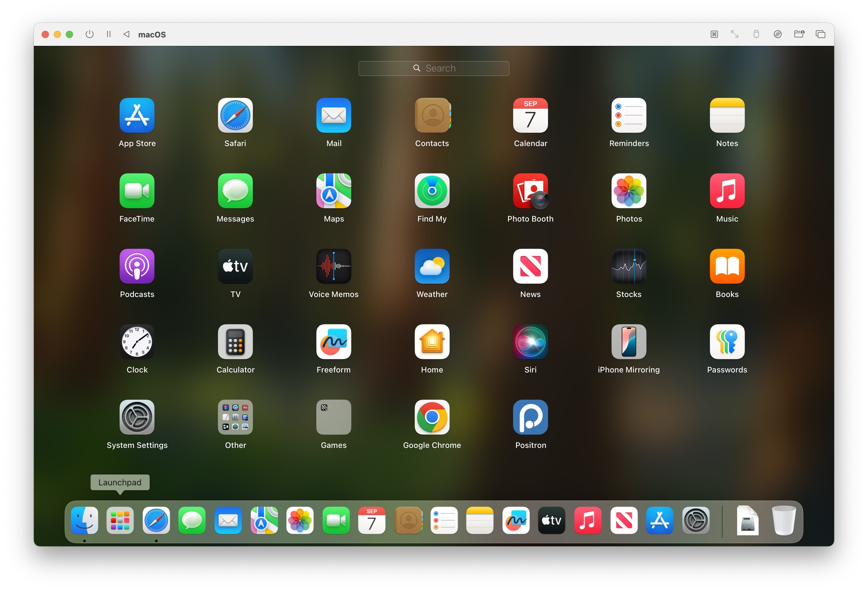Click the Launchpad Search field
Image resolution: width=868 pixels, height=591 pixels.
pyautogui.click(x=434, y=68)
